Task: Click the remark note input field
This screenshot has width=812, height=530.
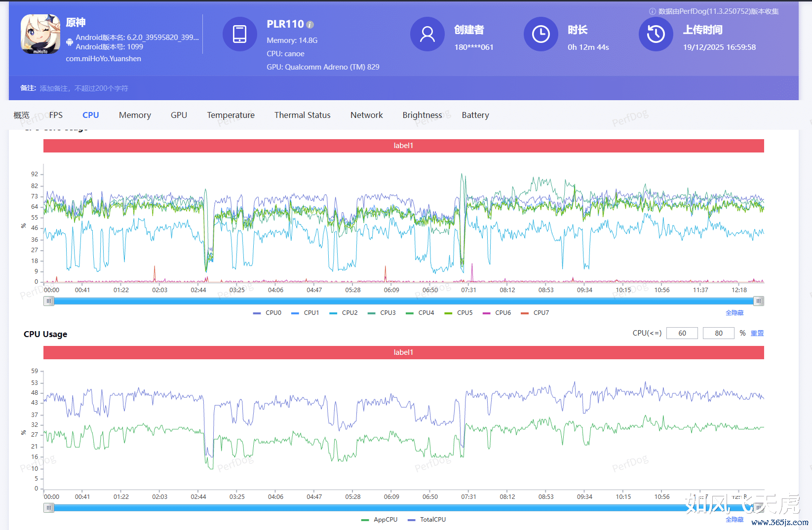Action: 84,88
